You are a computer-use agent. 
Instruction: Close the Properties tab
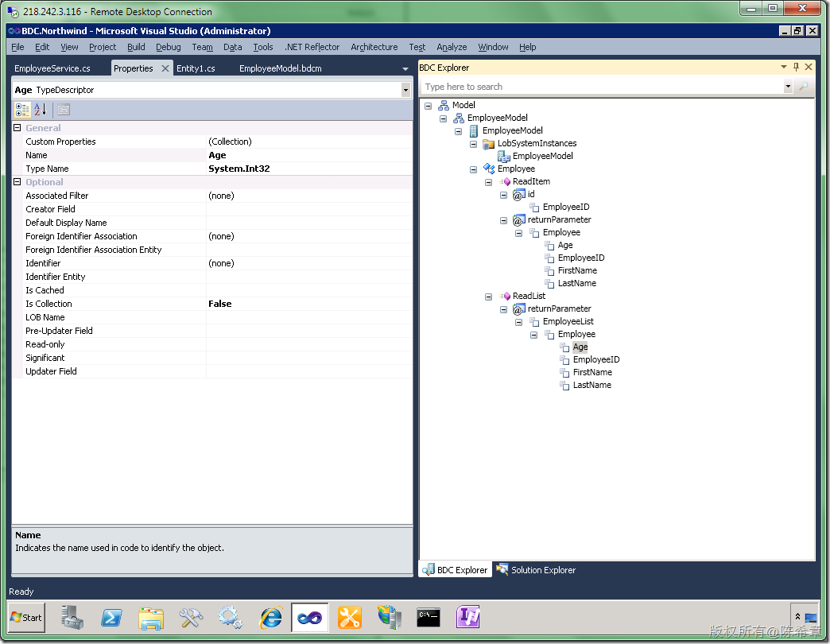point(165,68)
